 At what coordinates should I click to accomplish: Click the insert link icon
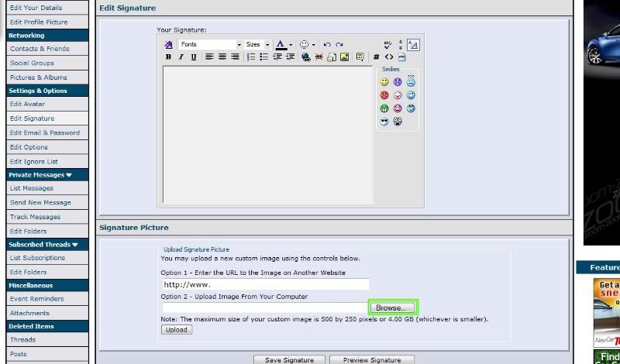tap(305, 57)
